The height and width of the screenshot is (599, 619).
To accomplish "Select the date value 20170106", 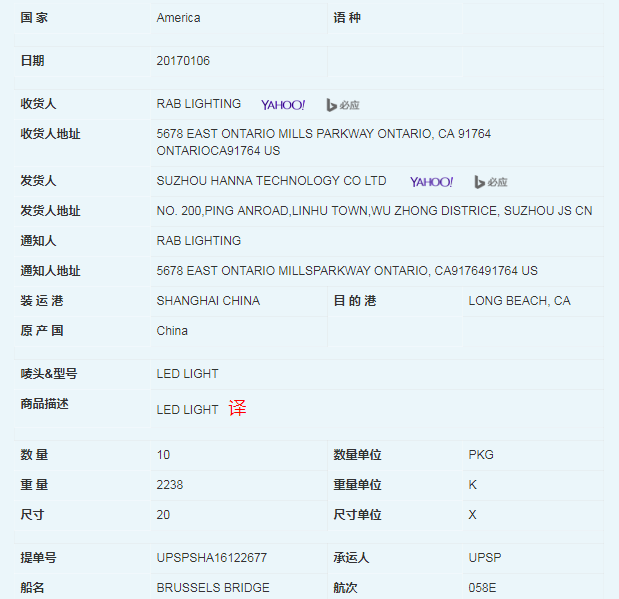I will tap(183, 61).
